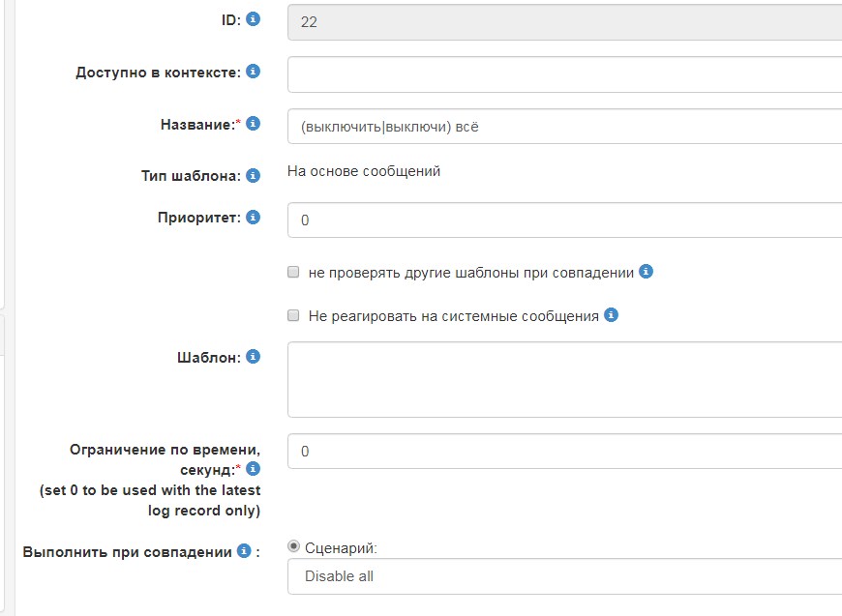The width and height of the screenshot is (842, 616).
Task: Click the info icon near «Ограничение по времени, секунд»
Action: [x=253, y=471]
